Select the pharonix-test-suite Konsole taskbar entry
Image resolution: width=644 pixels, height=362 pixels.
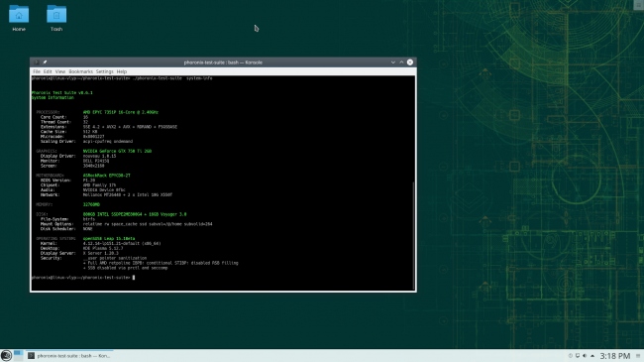coord(69,356)
